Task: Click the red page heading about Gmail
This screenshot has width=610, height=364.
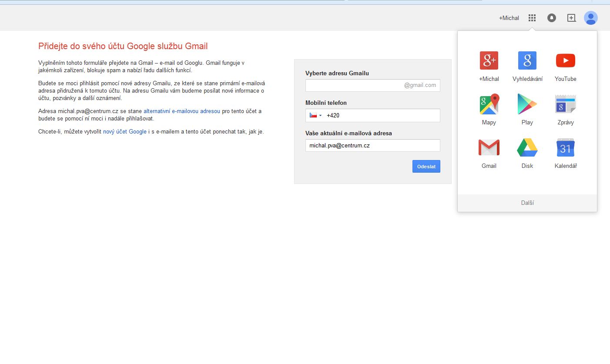Action: tap(123, 46)
